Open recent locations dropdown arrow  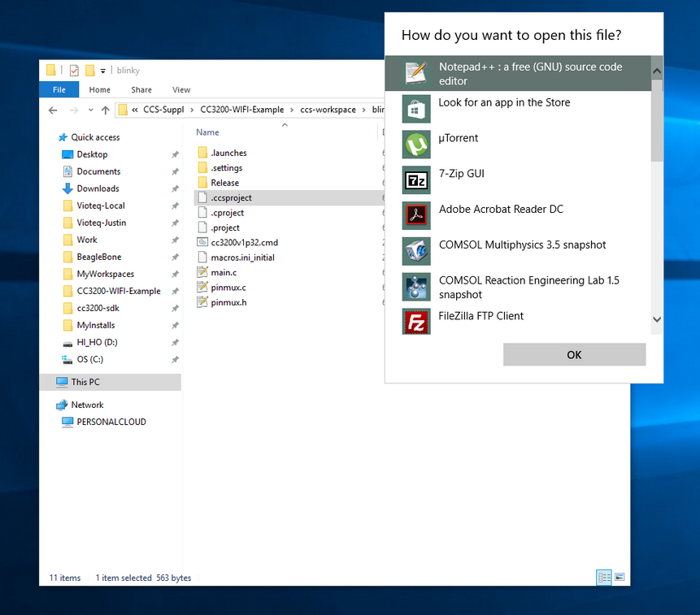pyautogui.click(x=90, y=110)
